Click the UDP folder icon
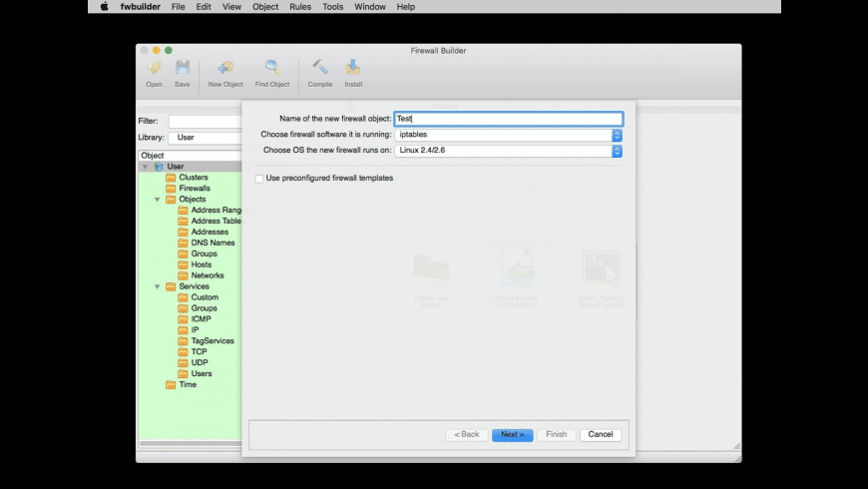 pyautogui.click(x=183, y=362)
